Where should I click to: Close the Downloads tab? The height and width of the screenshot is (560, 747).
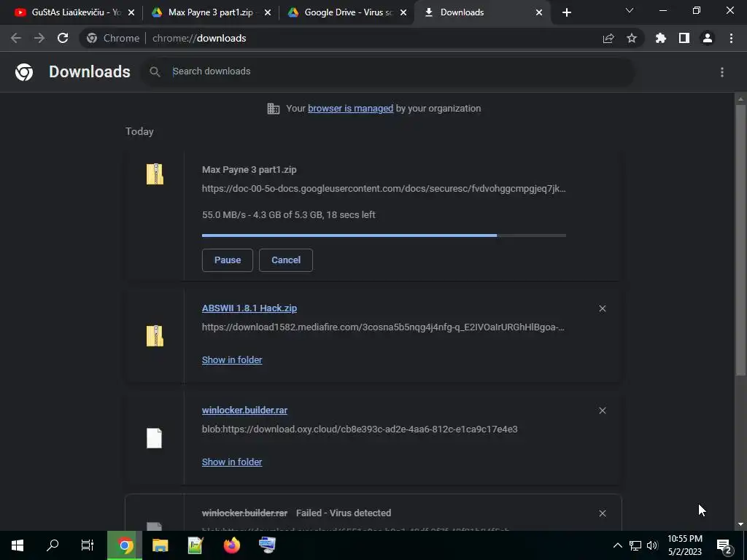[x=539, y=12]
